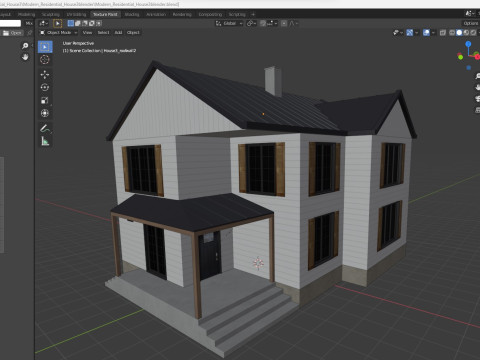Switch to the Compositing workspace tab
This screenshot has width=480, height=360.
click(x=210, y=14)
